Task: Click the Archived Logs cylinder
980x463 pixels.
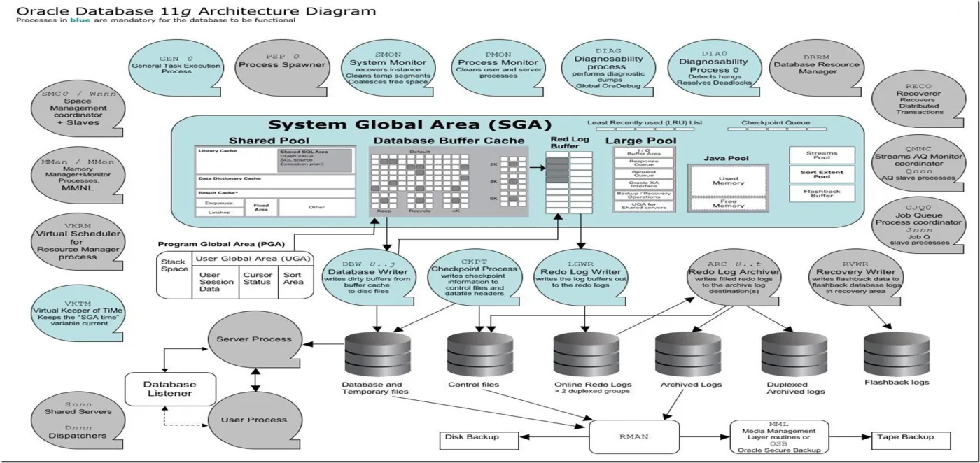Action: 689,353
